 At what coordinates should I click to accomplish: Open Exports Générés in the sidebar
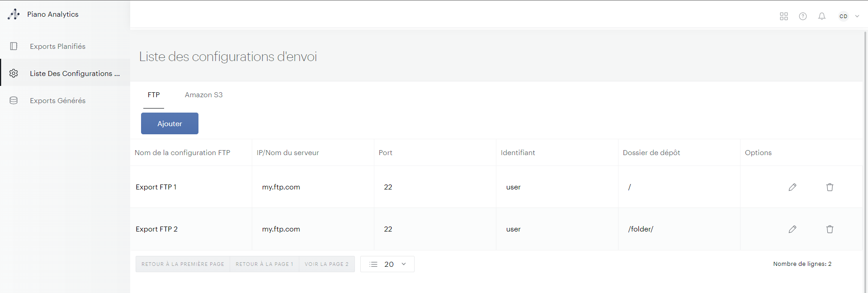[x=57, y=100]
